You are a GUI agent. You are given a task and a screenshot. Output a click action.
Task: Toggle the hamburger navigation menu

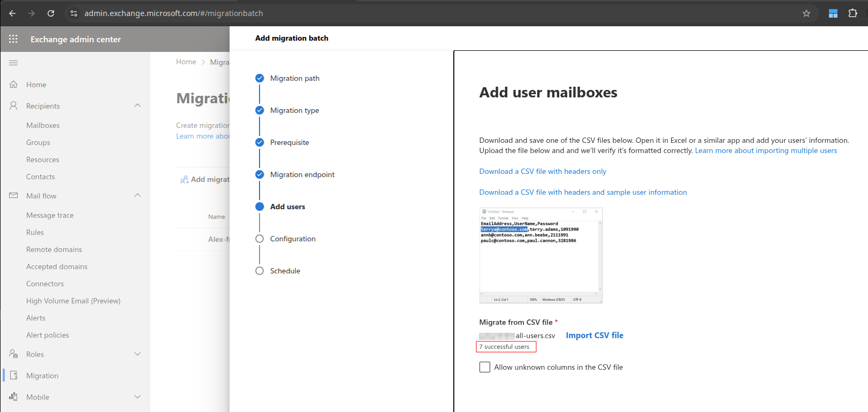tap(13, 63)
